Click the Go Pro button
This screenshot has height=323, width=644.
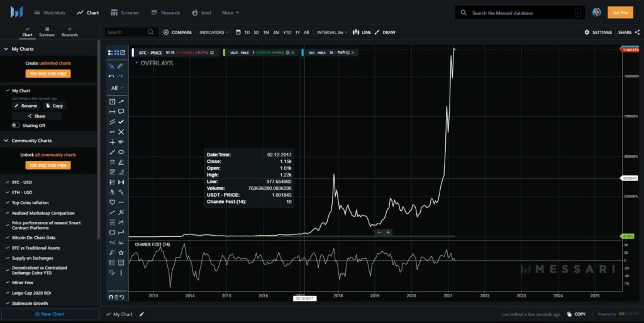(620, 13)
